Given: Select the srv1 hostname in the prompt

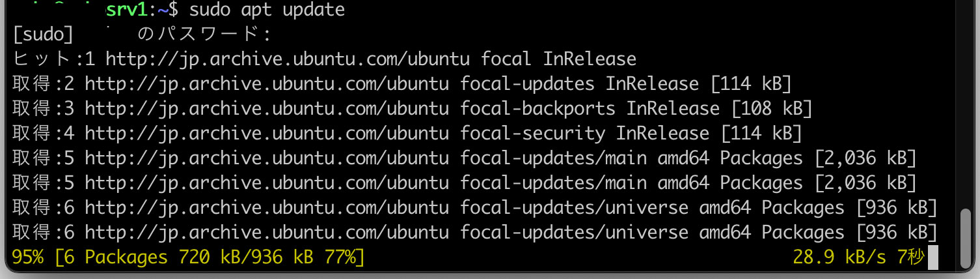Looking at the screenshot, I should coord(126,10).
